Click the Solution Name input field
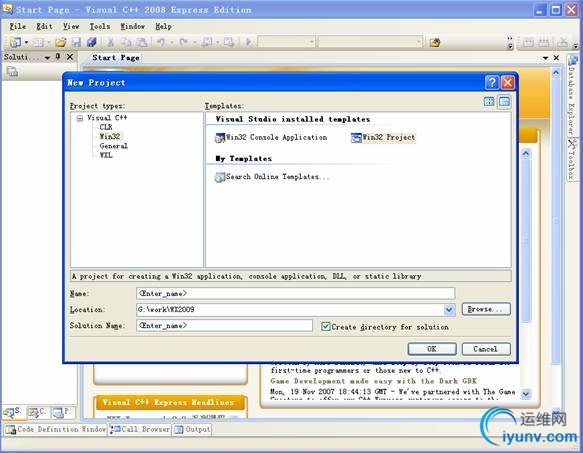Viewport: 583px width, 453px height. [x=224, y=325]
